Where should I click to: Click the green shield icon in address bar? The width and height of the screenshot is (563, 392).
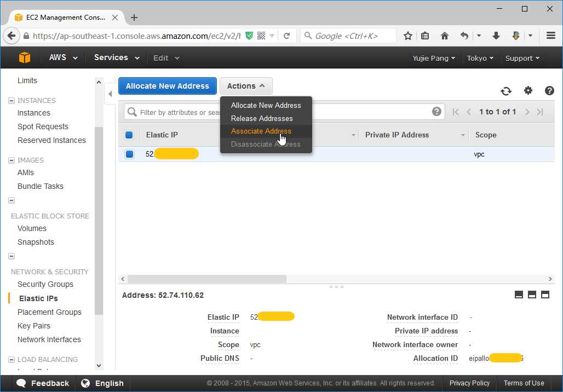point(249,36)
